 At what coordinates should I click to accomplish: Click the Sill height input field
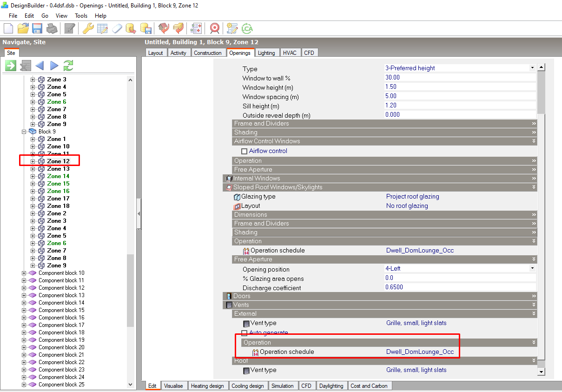point(460,106)
